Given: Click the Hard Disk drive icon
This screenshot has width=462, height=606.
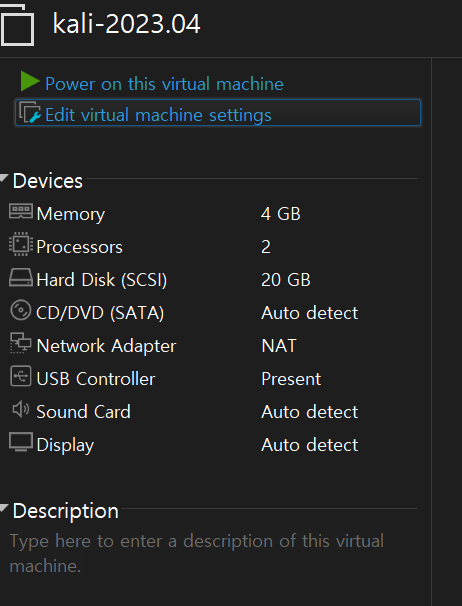Looking at the screenshot, I should coord(21,278).
